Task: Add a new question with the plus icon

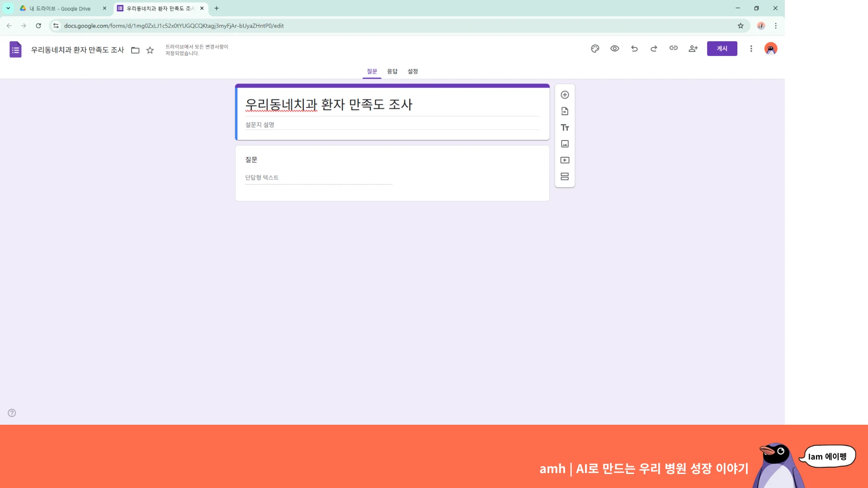Action: [565, 94]
